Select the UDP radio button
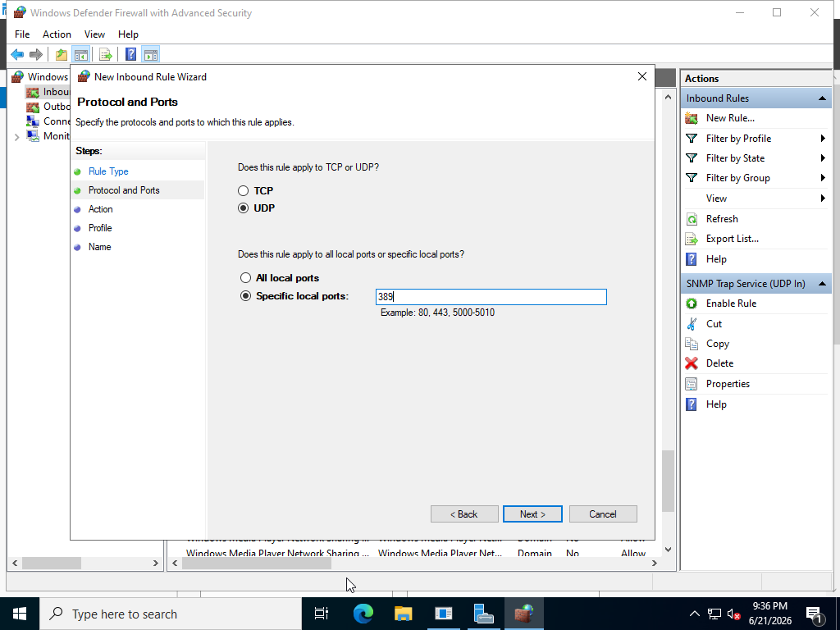Viewport: 840px width, 630px height. point(243,208)
